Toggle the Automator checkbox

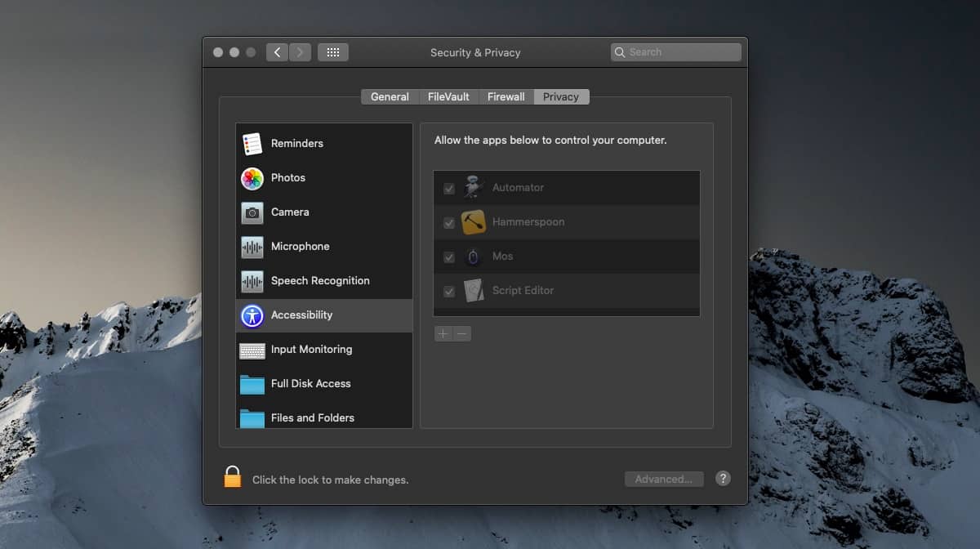point(449,189)
